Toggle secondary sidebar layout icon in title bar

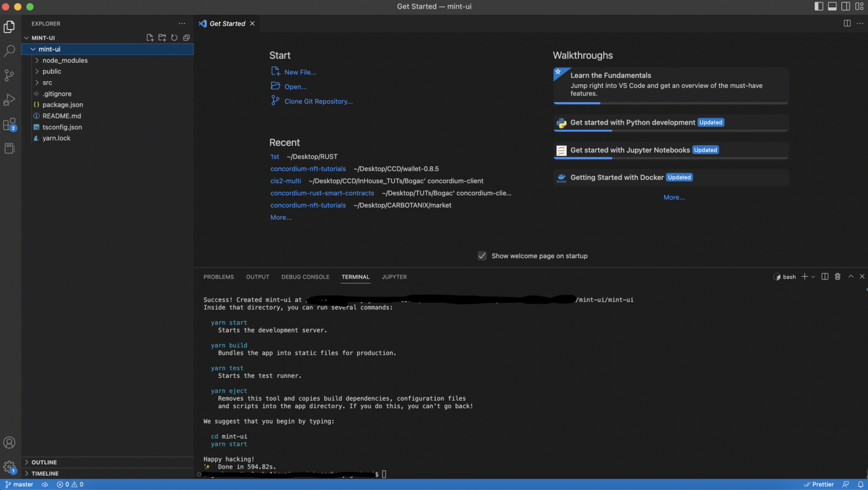click(x=846, y=6)
